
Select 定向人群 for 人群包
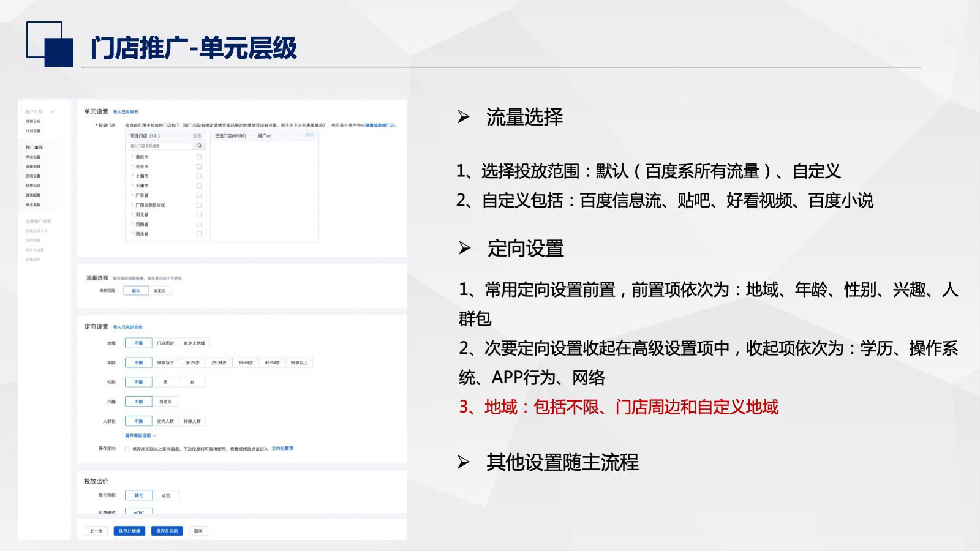pyautogui.click(x=165, y=421)
